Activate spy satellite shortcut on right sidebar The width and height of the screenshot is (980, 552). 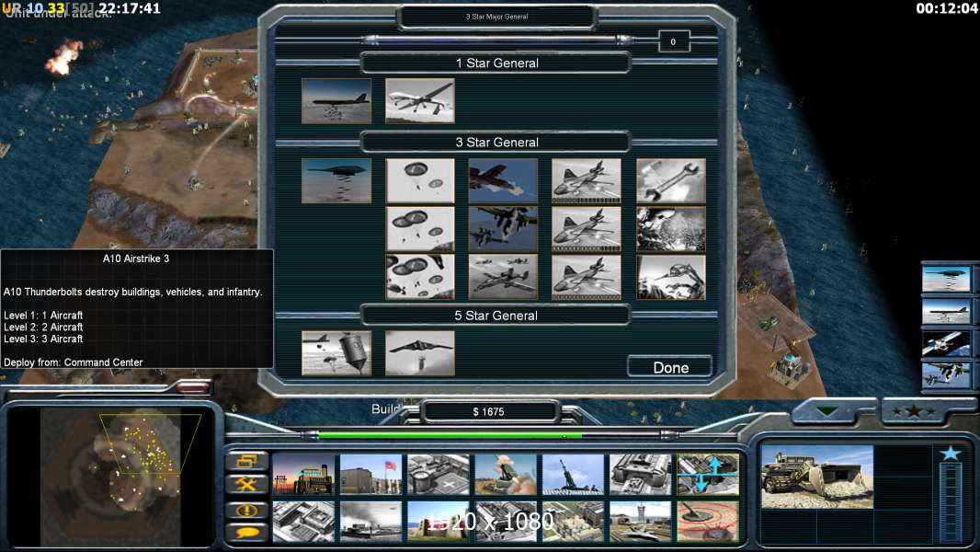tap(946, 343)
